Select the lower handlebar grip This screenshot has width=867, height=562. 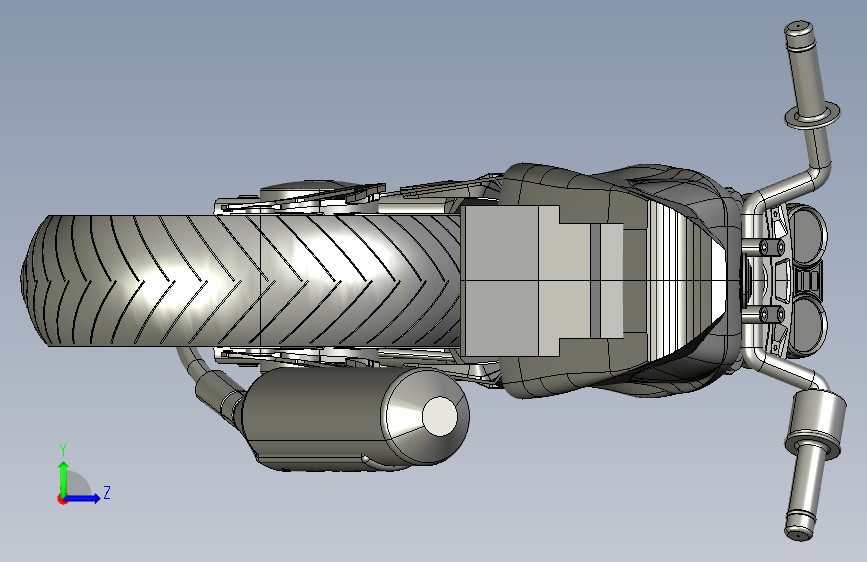pyautogui.click(x=806, y=490)
